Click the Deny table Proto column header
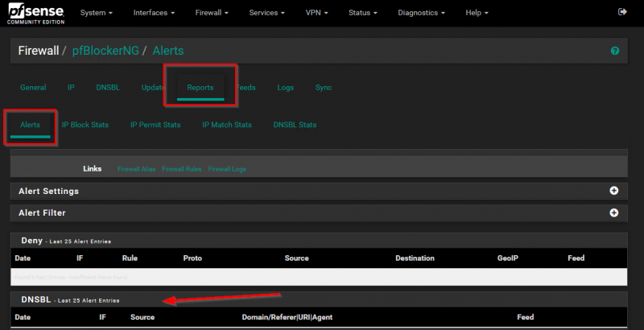Screen dimensions: 644x330 pos(192,258)
